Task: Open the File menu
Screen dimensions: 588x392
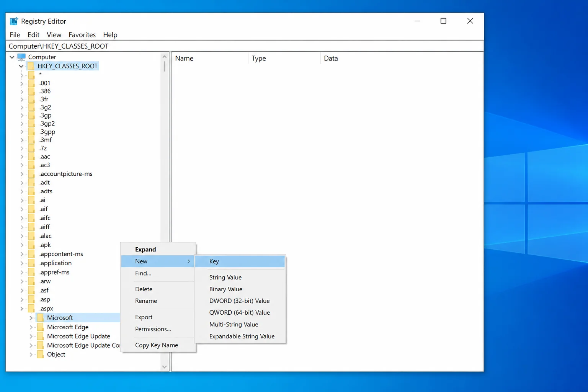Action: pyautogui.click(x=15, y=35)
